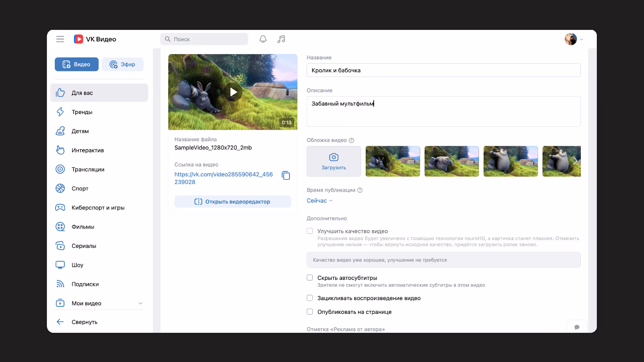Open the Детям section
Screen dimensions: 644x362
pyautogui.click(x=99, y=131)
